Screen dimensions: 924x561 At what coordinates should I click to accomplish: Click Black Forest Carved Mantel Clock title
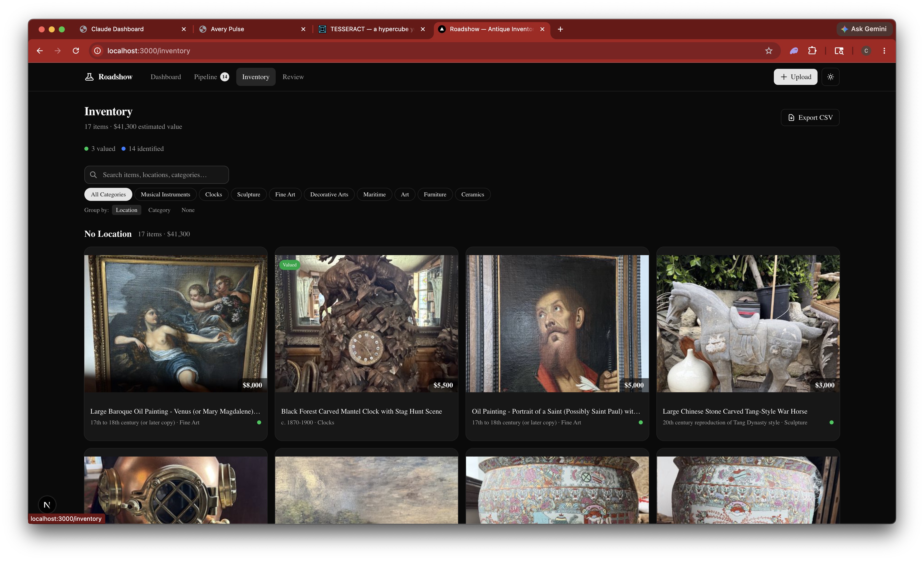point(362,411)
